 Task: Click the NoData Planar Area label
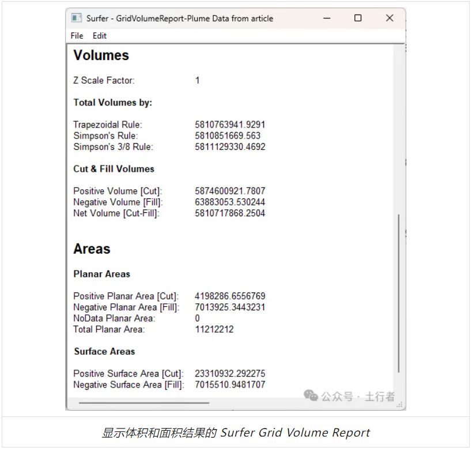click(114, 318)
